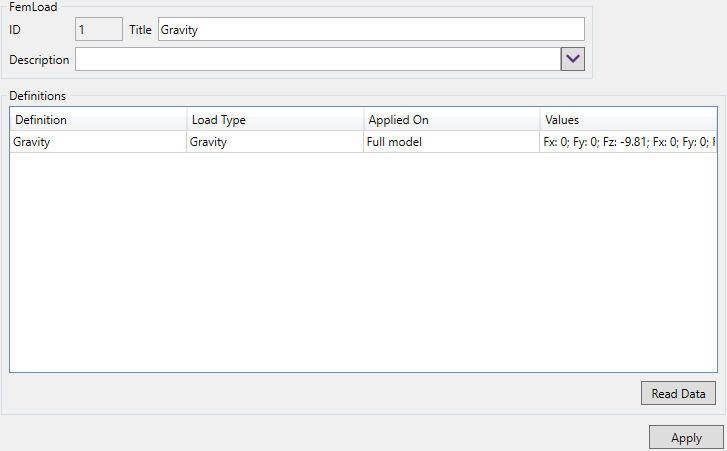The width and height of the screenshot is (727, 451).
Task: Click empty area in Definitions table
Action: (x=363, y=260)
